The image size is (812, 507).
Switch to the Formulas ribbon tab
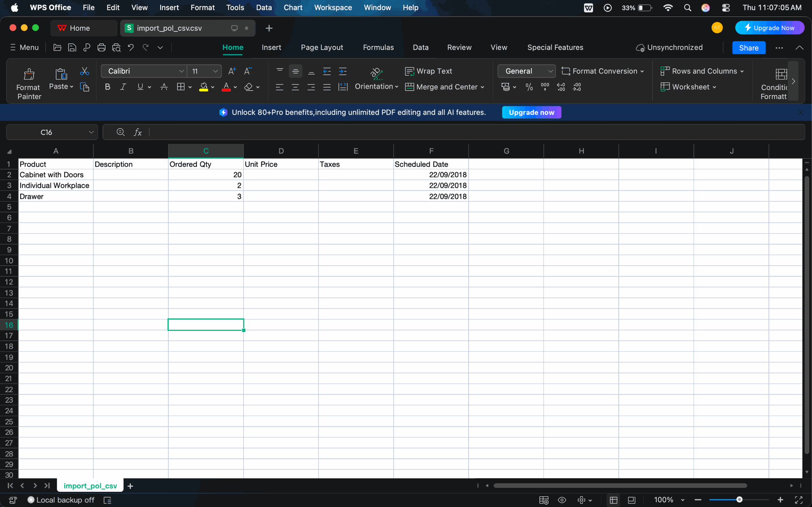pyautogui.click(x=378, y=47)
